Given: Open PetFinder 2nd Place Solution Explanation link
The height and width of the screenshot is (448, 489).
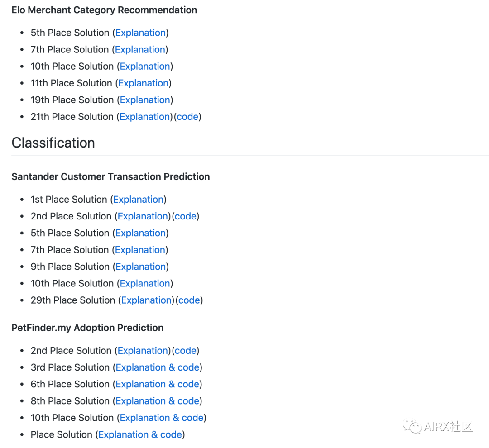Looking at the screenshot, I should [143, 351].
